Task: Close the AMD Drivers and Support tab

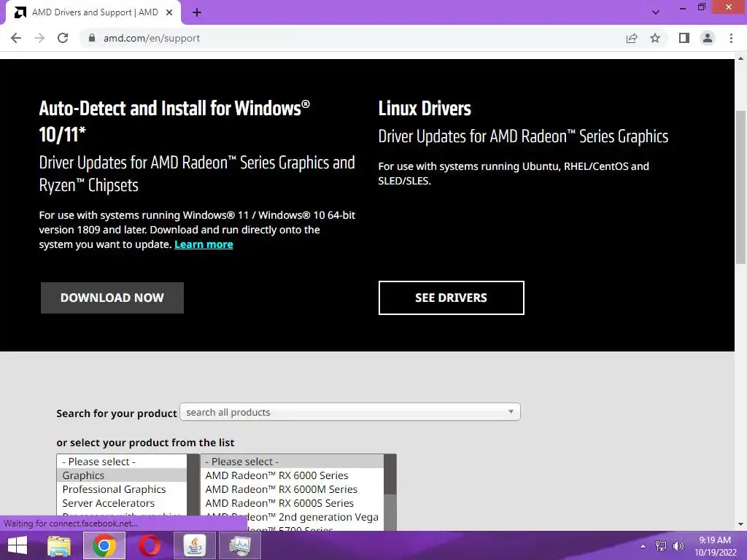Action: (169, 13)
